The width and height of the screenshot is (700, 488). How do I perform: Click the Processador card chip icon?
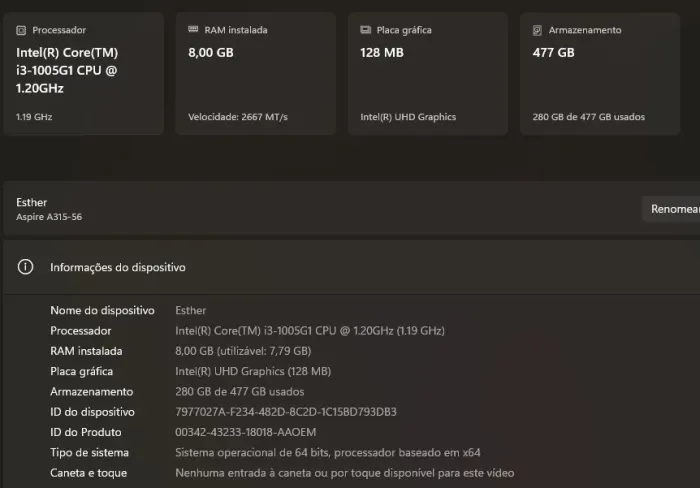click(21, 30)
